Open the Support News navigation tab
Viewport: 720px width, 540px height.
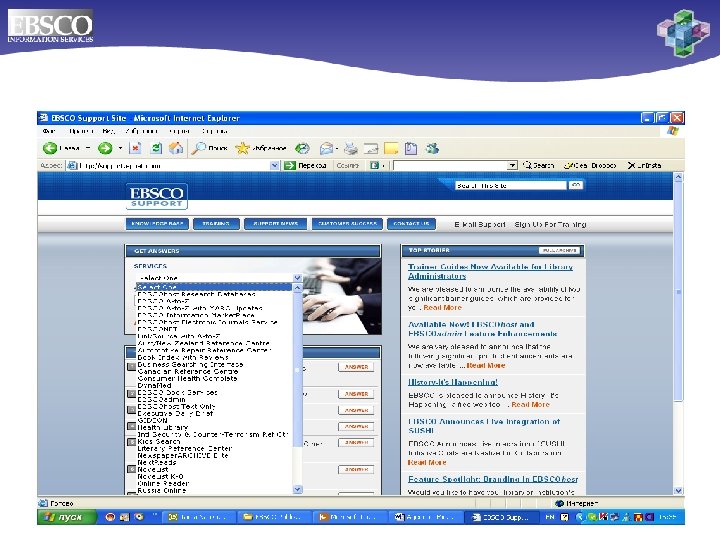pyautogui.click(x=276, y=224)
